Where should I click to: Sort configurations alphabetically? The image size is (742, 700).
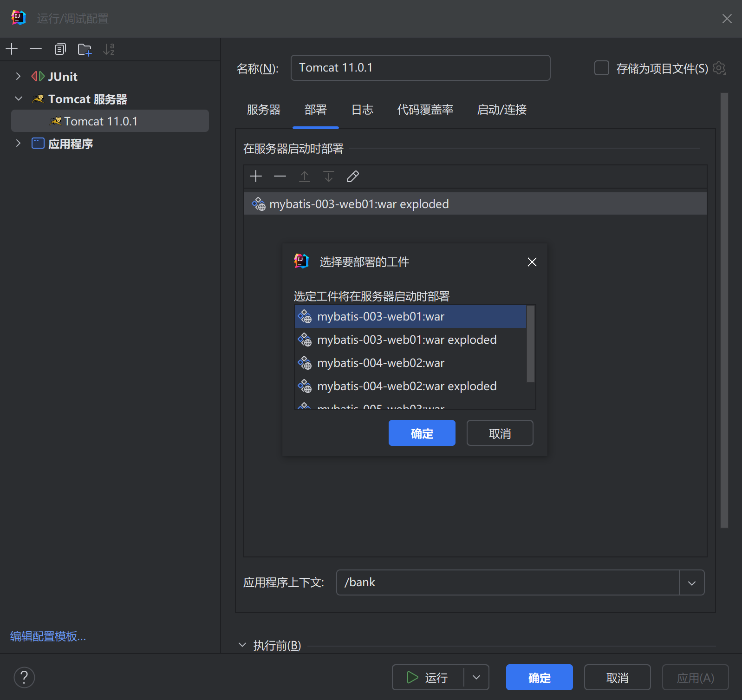coord(109,49)
